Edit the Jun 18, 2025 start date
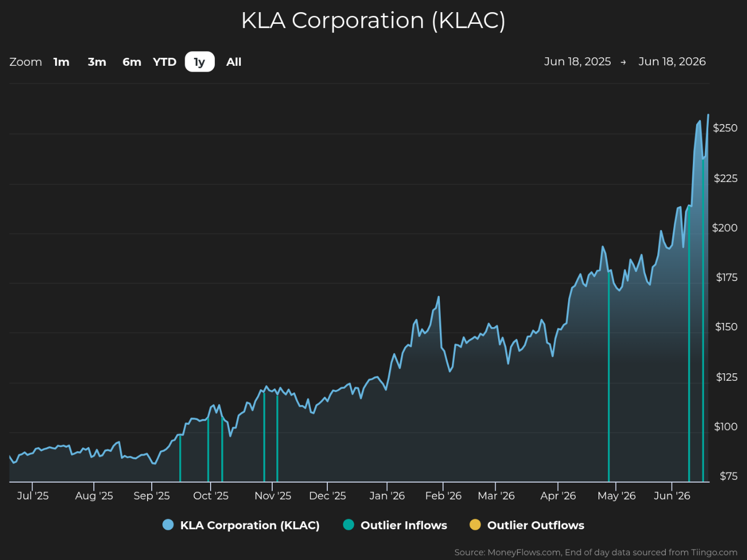 point(577,62)
